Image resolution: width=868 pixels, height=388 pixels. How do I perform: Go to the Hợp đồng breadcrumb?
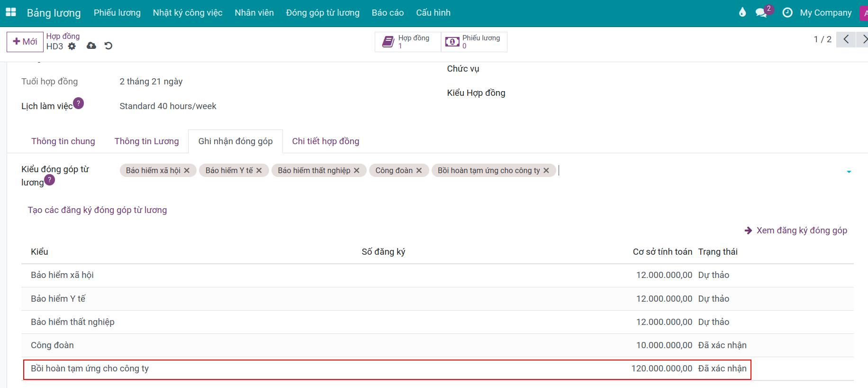(63, 36)
